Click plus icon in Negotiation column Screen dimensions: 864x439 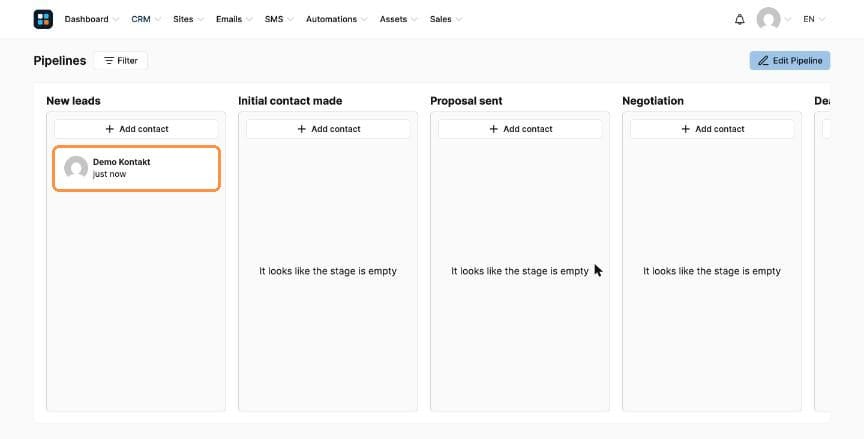(685, 129)
